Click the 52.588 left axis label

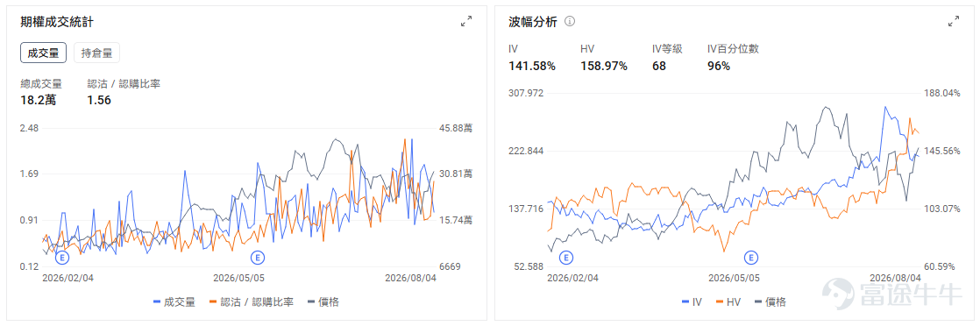[529, 266]
